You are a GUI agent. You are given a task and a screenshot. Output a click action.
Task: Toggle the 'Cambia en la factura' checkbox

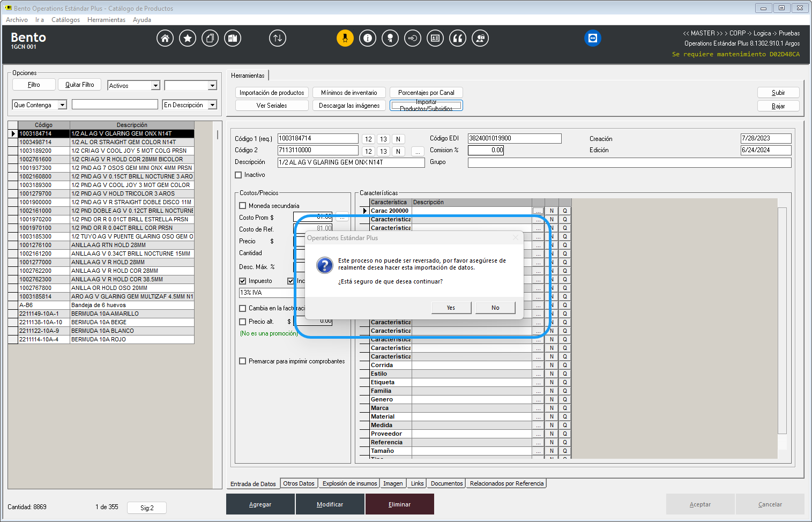(242, 308)
